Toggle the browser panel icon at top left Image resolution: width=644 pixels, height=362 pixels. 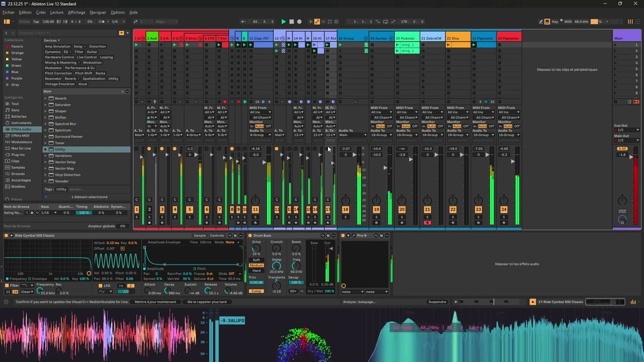pos(7,22)
